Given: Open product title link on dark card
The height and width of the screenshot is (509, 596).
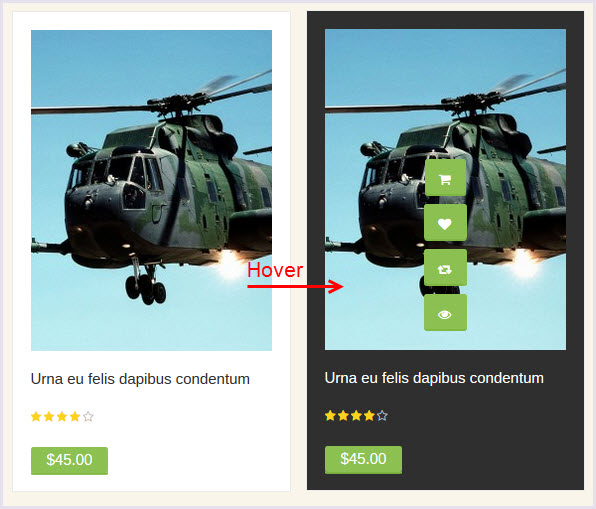Looking at the screenshot, I should [x=434, y=378].
